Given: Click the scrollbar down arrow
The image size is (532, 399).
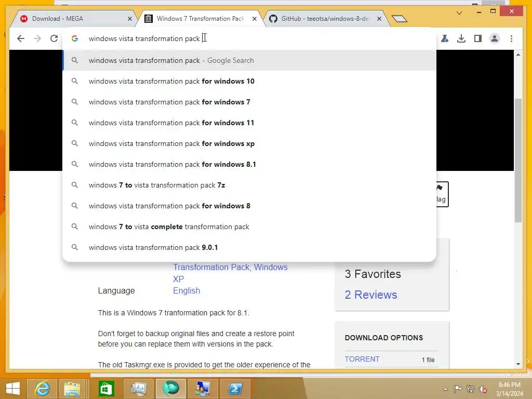Looking at the screenshot, I should [518, 364].
